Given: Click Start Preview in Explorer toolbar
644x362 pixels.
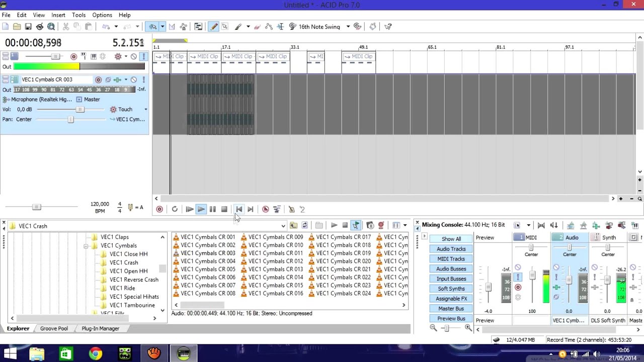Looking at the screenshot, I should tap(334, 225).
